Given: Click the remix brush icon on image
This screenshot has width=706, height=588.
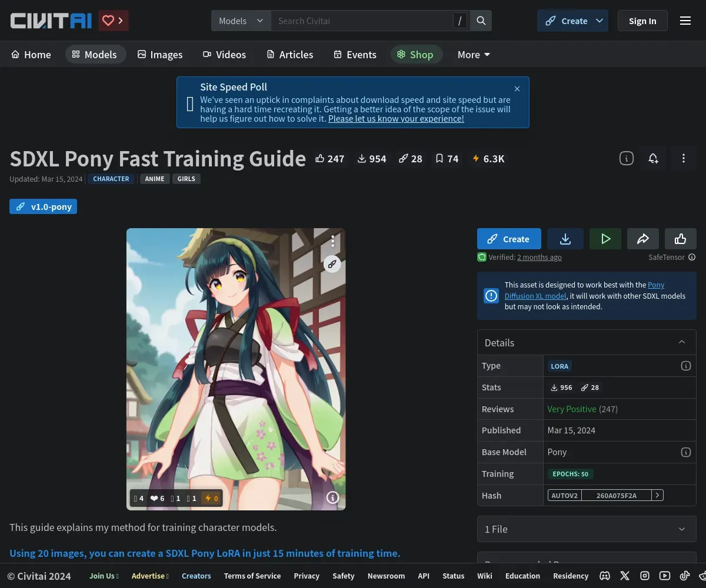Looking at the screenshot, I should [x=332, y=264].
